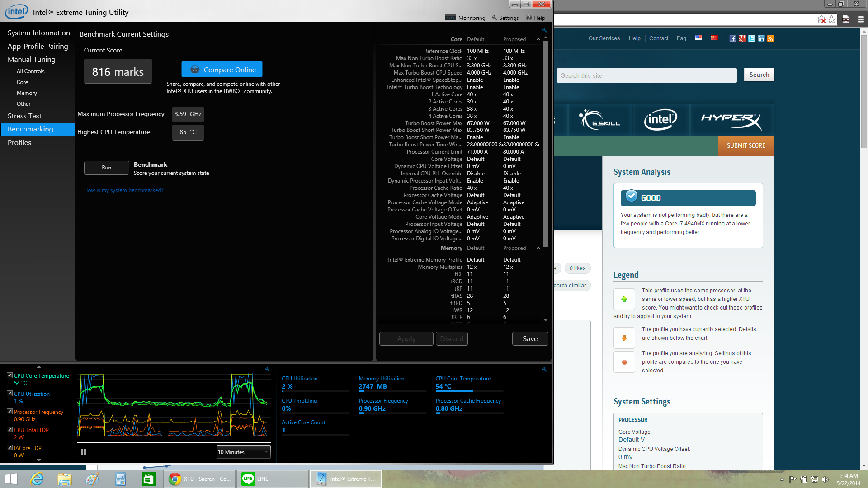The height and width of the screenshot is (488, 868).
Task: Open Calculator from the taskbar
Action: [x=120, y=479]
